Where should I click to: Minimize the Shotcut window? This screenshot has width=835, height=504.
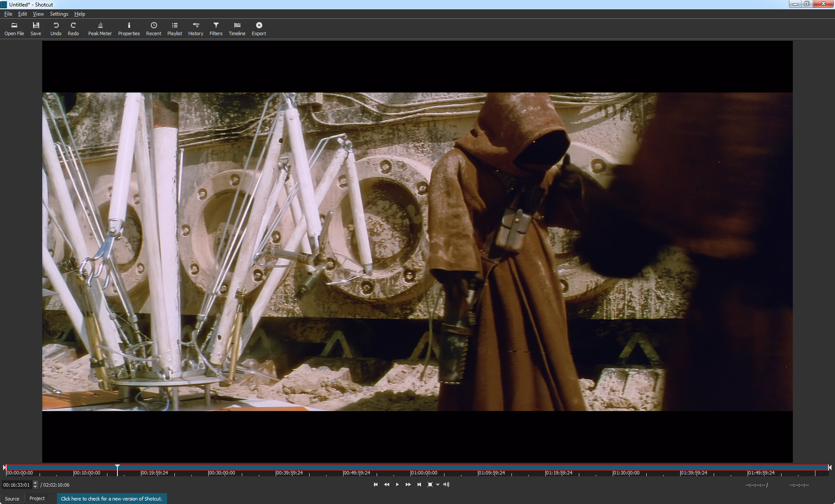795,4
